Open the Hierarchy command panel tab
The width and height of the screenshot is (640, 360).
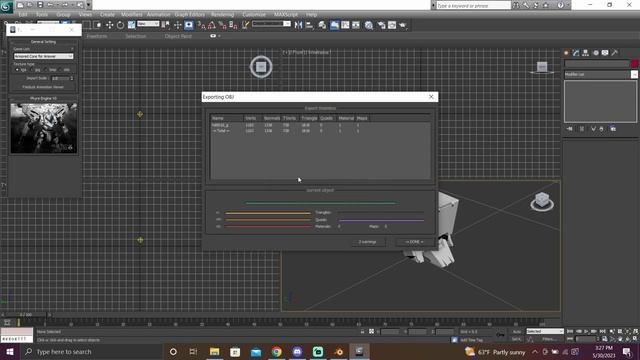coord(586,53)
